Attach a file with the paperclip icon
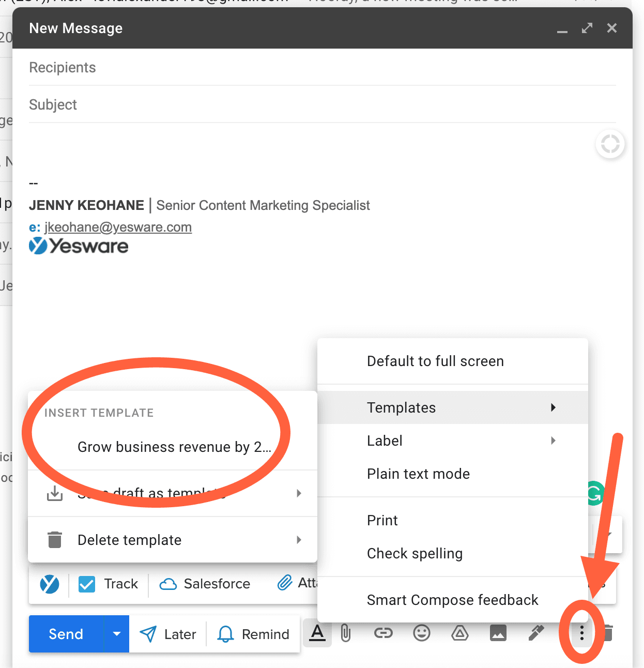This screenshot has height=668, width=644. coord(345,633)
